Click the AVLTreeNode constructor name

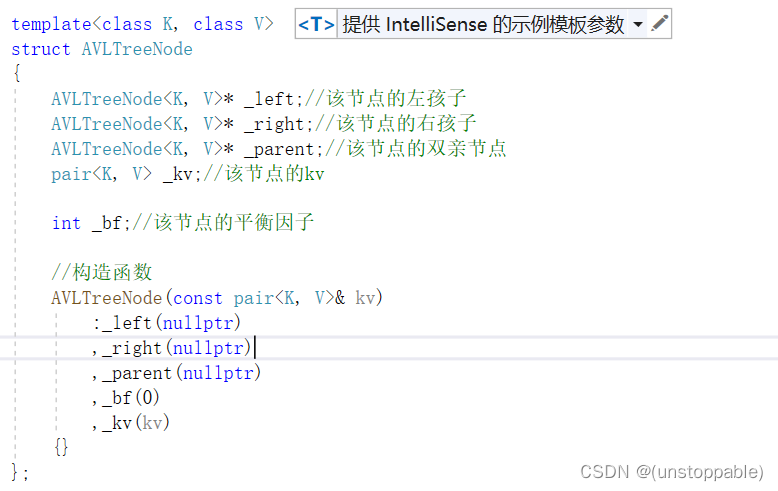click(108, 298)
